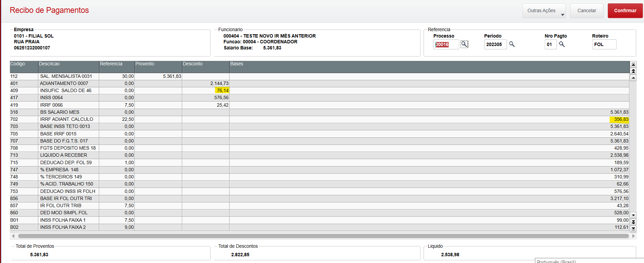Select row ADIANTAMENTO 0007
The height and width of the screenshot is (263, 644).
tap(319, 83)
